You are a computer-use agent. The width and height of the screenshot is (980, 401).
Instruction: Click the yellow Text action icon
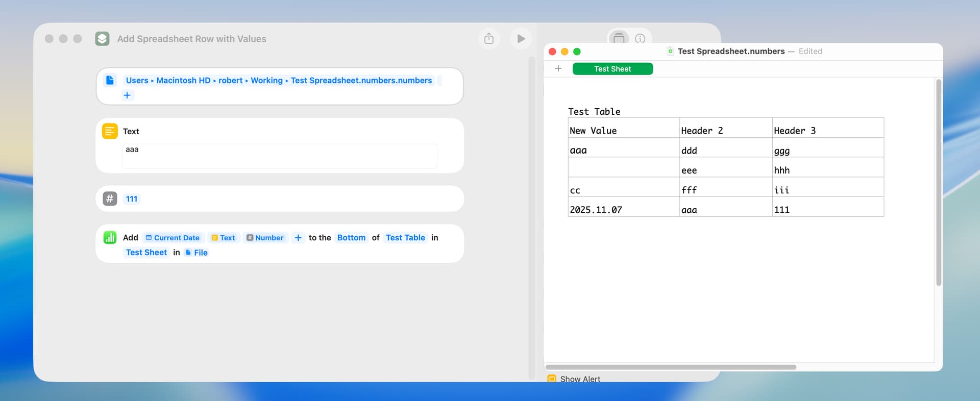(110, 131)
